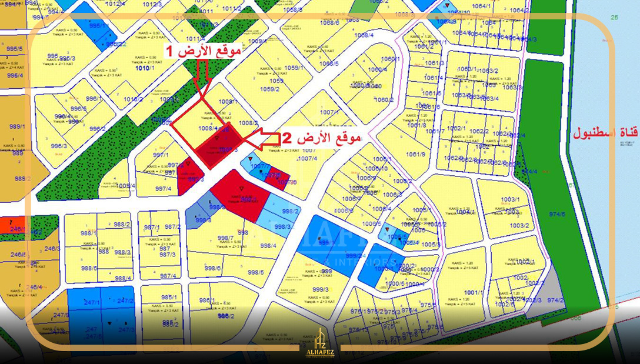Select parcel 1003/1 near the canal
Screen dimensions: 640x364
[511, 200]
